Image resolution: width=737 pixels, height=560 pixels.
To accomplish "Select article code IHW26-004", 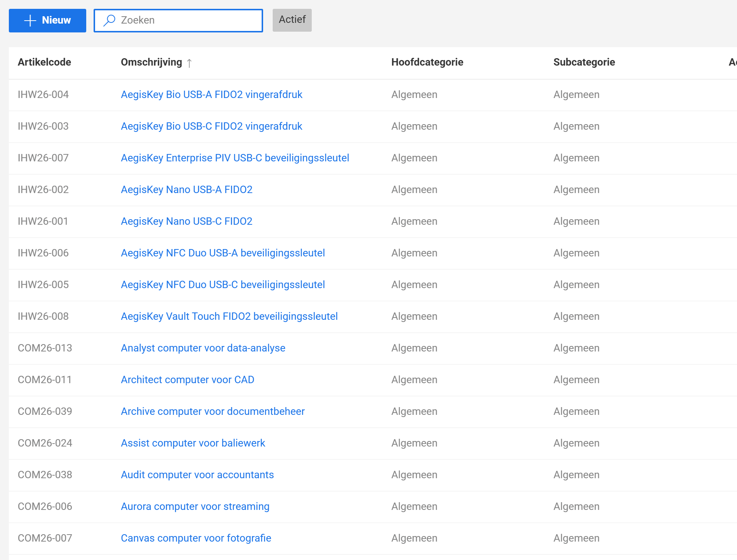I will [x=43, y=95].
